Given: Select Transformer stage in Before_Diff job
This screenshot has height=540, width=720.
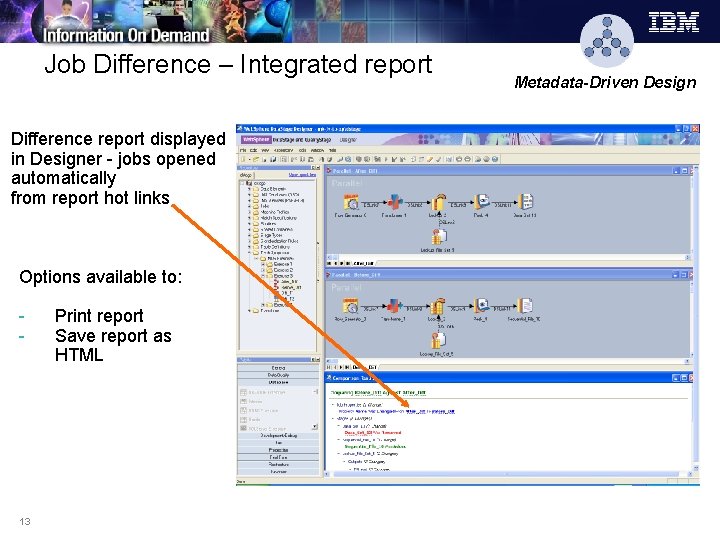Looking at the screenshot, I should (x=394, y=306).
